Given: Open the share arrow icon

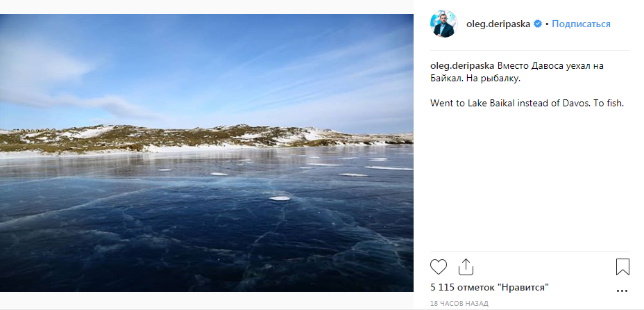Looking at the screenshot, I should click(466, 267).
